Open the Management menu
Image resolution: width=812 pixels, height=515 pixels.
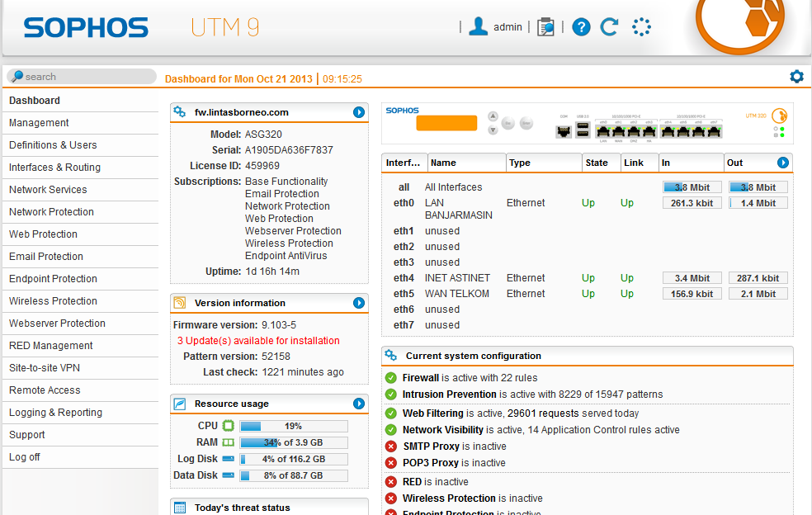(80, 123)
